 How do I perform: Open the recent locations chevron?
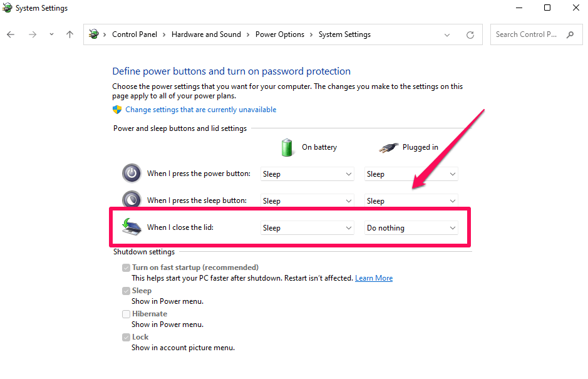pyautogui.click(x=51, y=34)
